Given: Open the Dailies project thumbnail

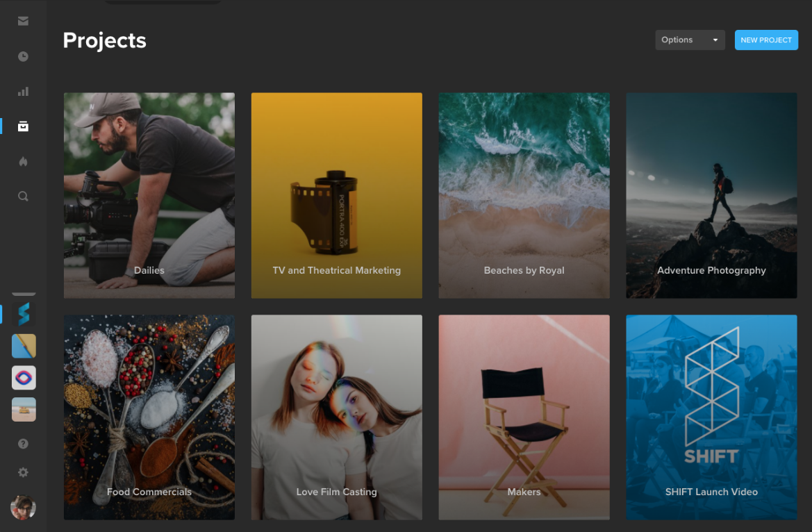Looking at the screenshot, I should (x=149, y=195).
